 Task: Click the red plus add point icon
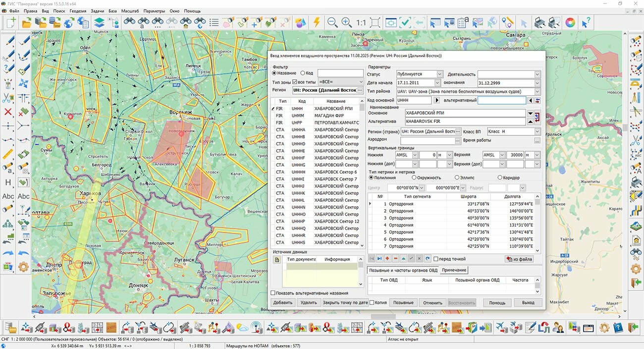click(387, 259)
